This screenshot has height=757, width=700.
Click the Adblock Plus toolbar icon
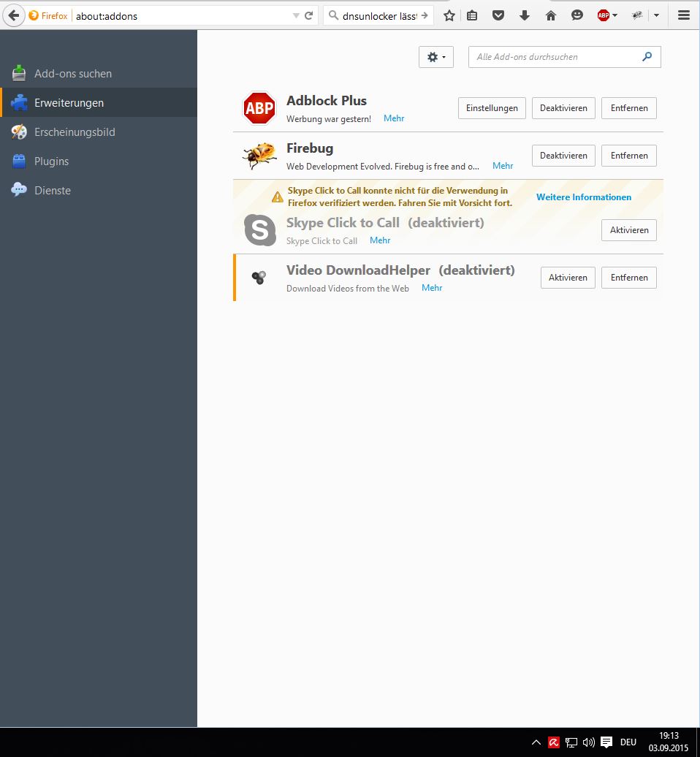tap(604, 16)
